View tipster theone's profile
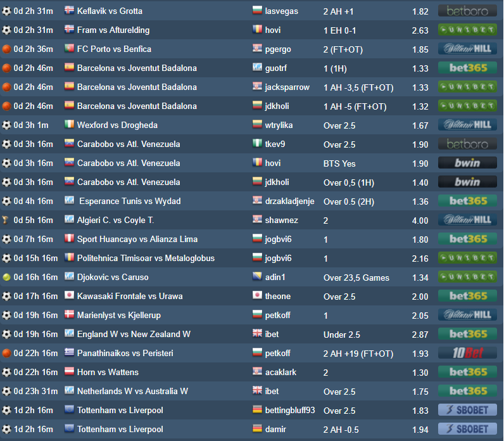 coord(278,296)
